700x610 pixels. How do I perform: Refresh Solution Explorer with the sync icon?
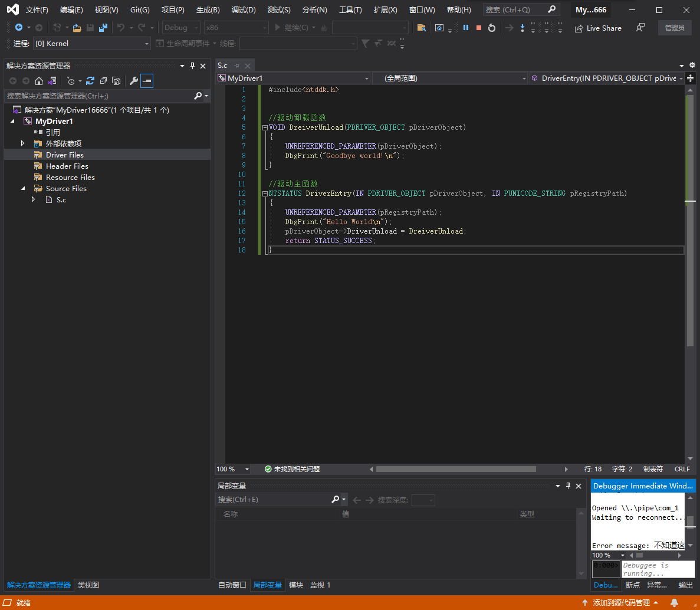[90, 81]
